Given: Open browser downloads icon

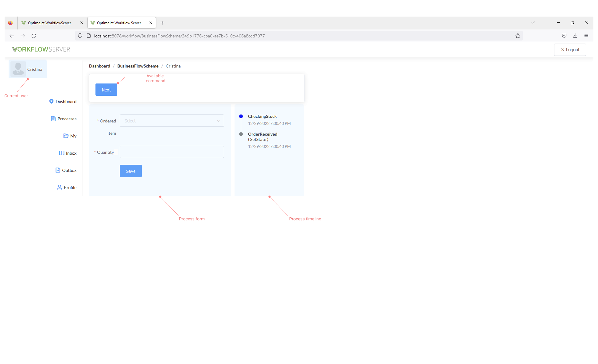Looking at the screenshot, I should click(x=575, y=36).
